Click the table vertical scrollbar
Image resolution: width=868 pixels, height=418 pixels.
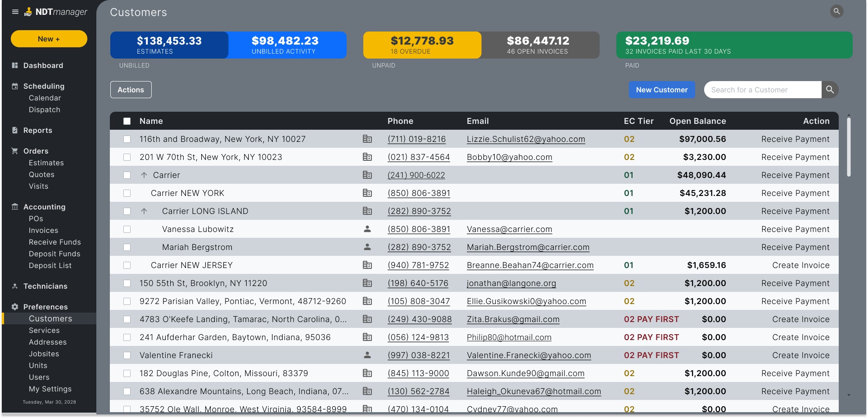pos(849,147)
